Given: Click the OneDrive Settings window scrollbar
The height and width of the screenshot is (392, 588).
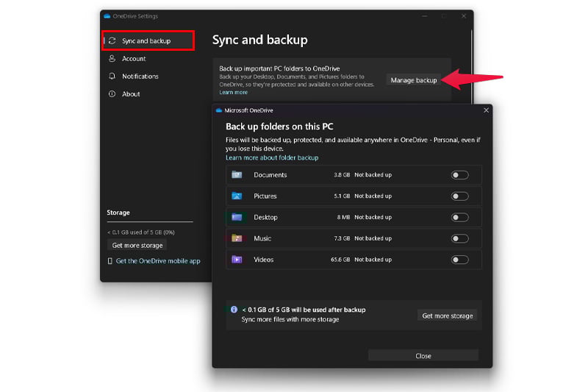Looking at the screenshot, I should point(471,65).
